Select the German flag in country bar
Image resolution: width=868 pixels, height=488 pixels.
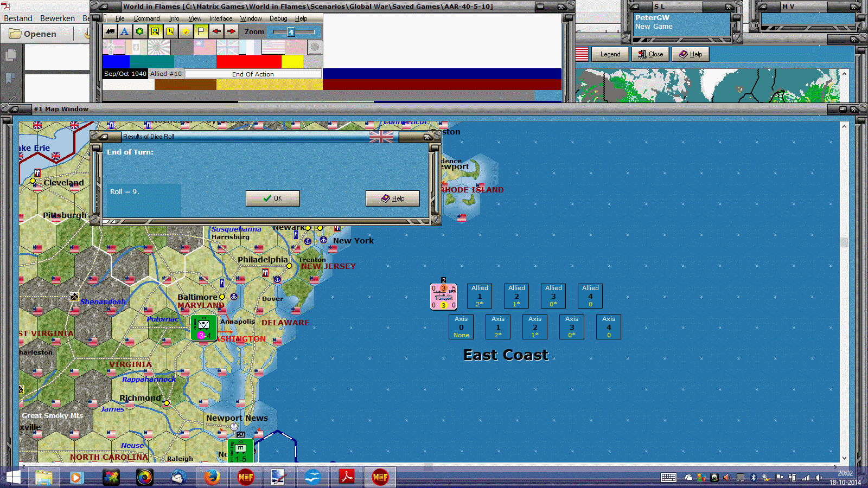click(113, 47)
